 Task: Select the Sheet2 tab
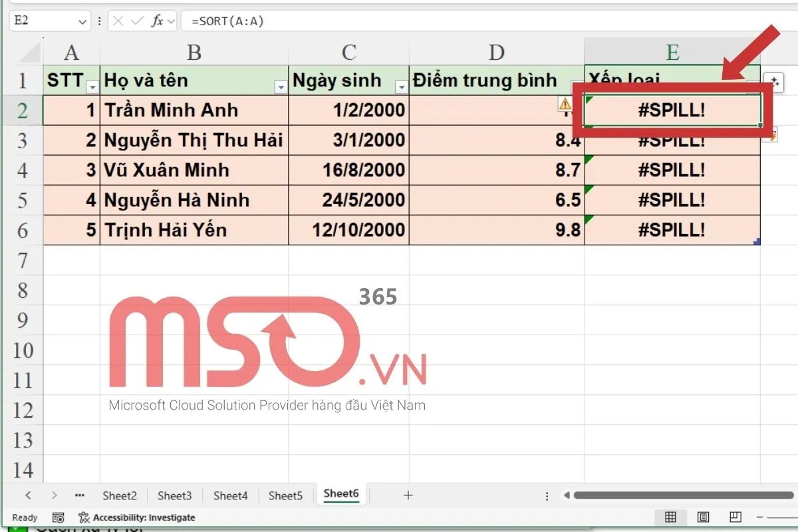119,495
